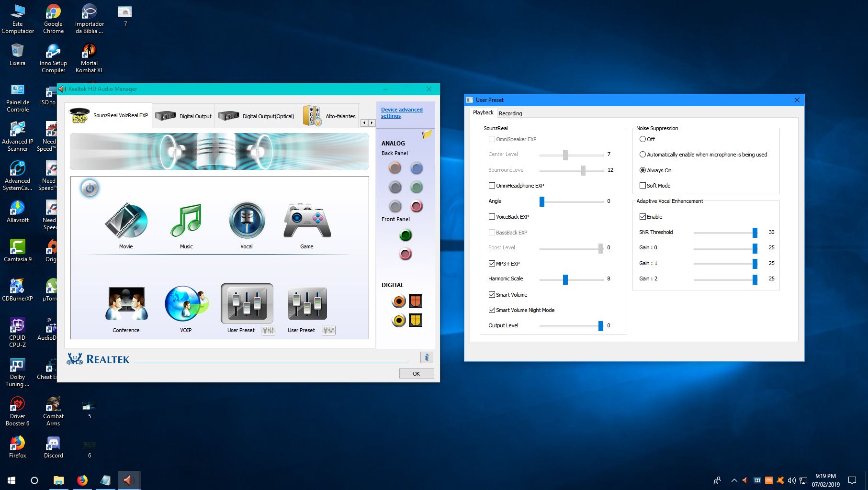868x490 pixels.
Task: Show hidden system tray icons
Action: tap(734, 480)
